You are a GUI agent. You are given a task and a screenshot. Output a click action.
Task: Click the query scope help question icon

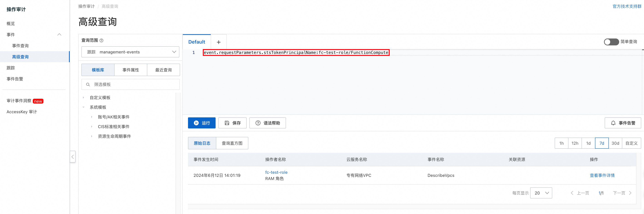[102, 40]
